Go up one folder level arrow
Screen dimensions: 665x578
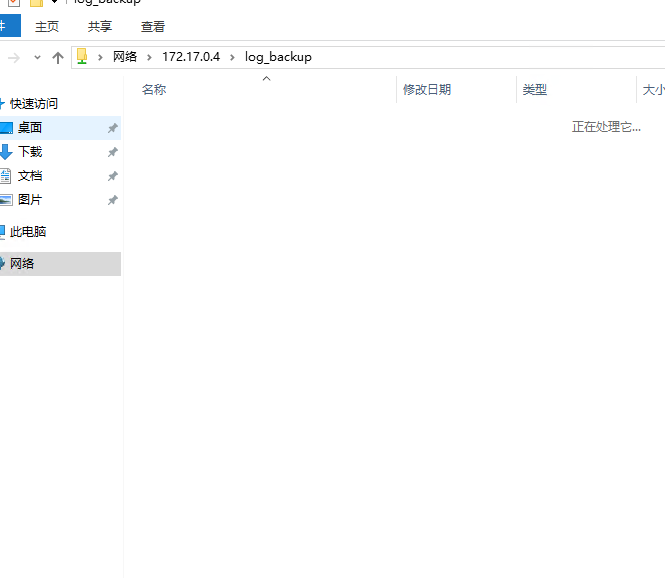[58, 57]
